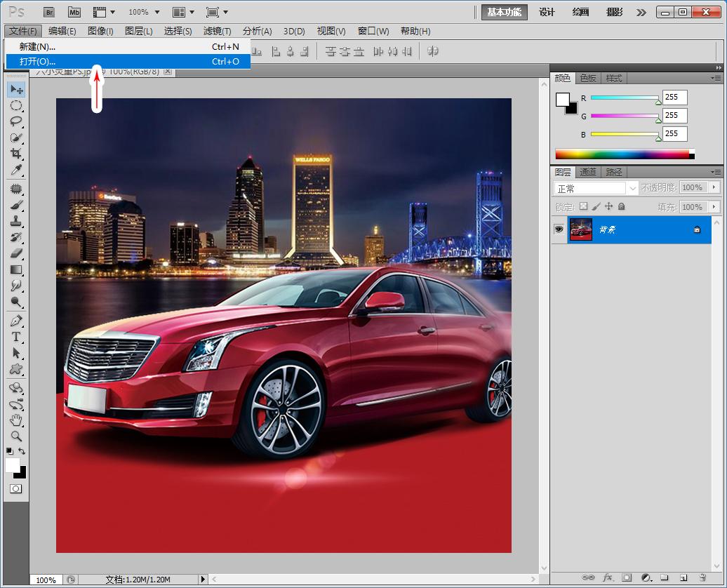Image resolution: width=727 pixels, height=588 pixels.
Task: Select the Gradient tool
Action: [x=16, y=269]
